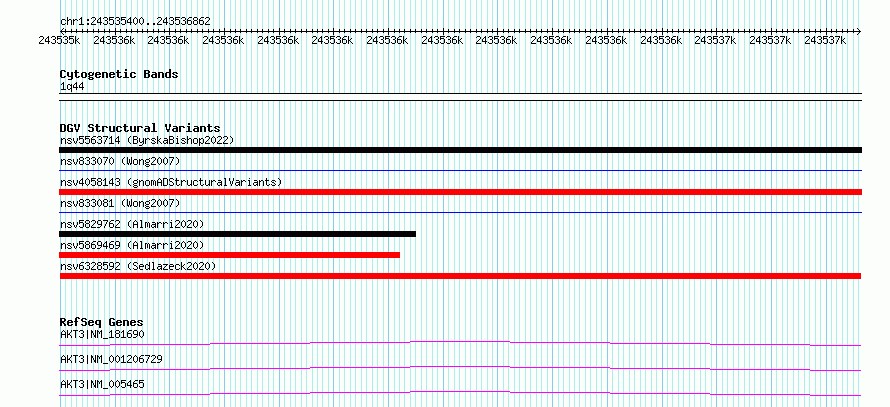Click the nsv833081 (Wong2007) label
The height and width of the screenshot is (407, 890).
click(x=120, y=203)
